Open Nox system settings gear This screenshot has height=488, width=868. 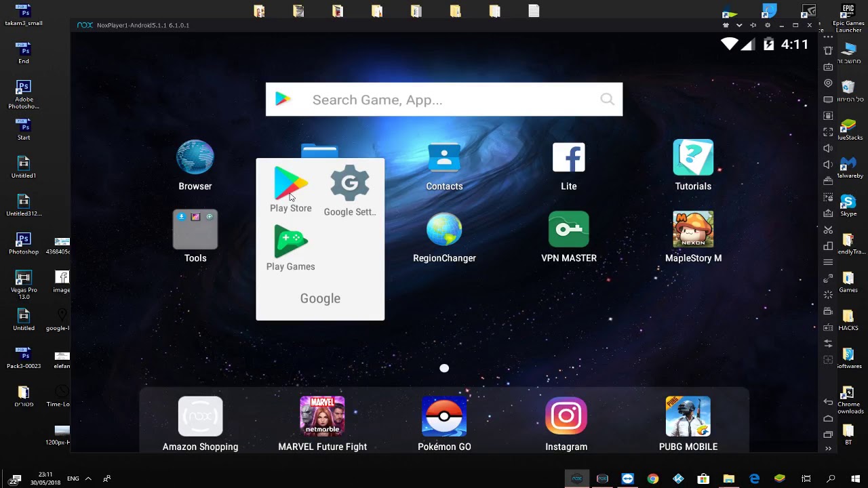[768, 25]
